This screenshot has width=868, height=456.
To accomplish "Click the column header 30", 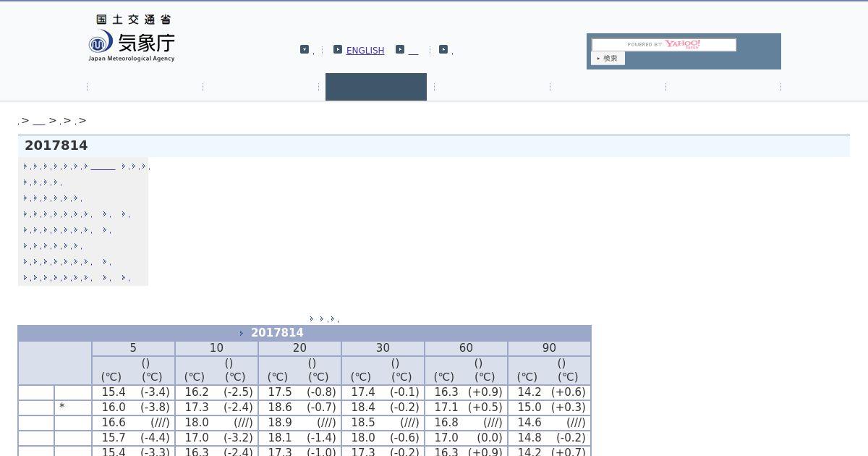I will (383, 348).
